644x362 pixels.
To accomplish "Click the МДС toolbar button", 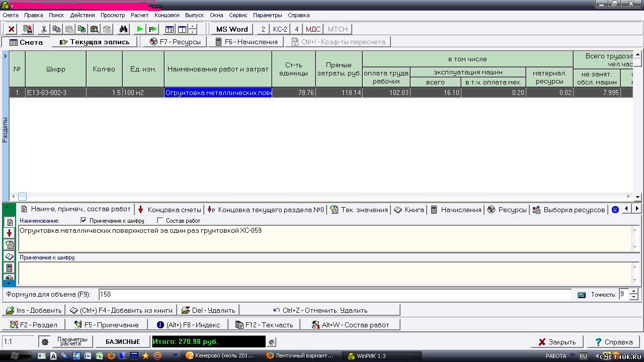I will point(313,29).
